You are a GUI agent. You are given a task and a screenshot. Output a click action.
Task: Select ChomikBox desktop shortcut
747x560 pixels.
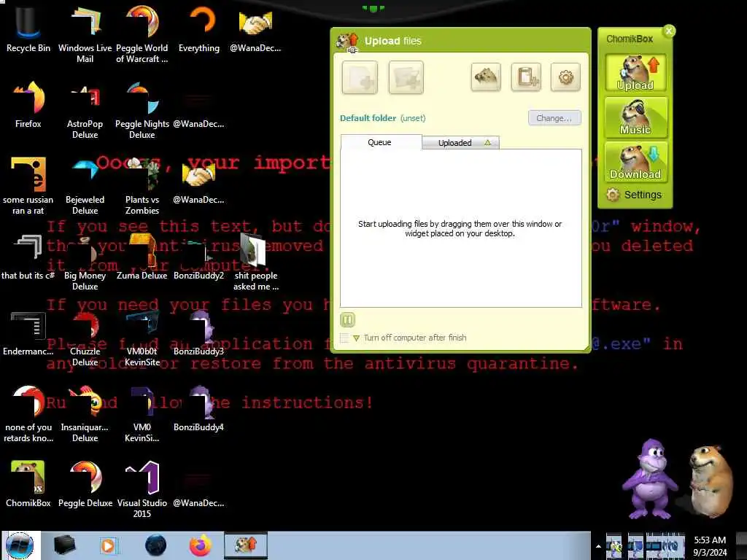point(28,484)
